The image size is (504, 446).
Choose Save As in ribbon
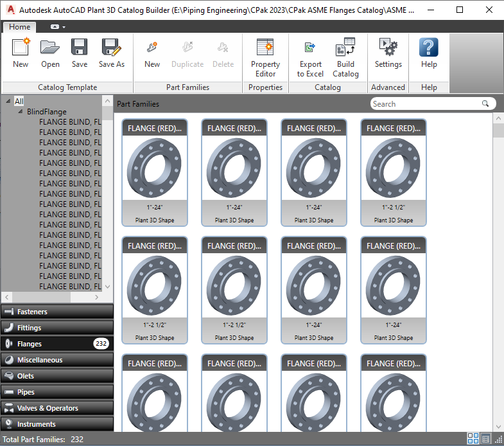[112, 53]
